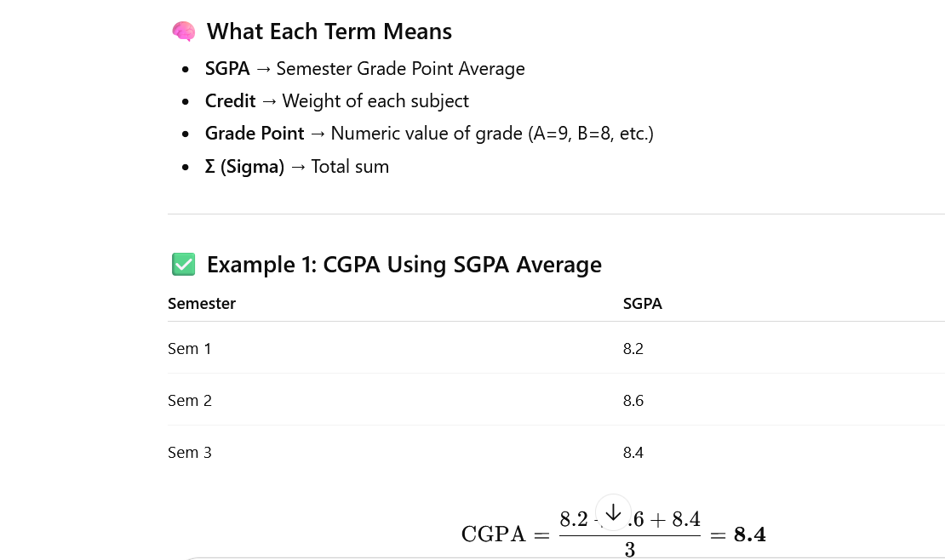Click the bold "SGPA" term in the bullet list
Image resolution: width=945 pixels, height=560 pixels.
tap(227, 69)
